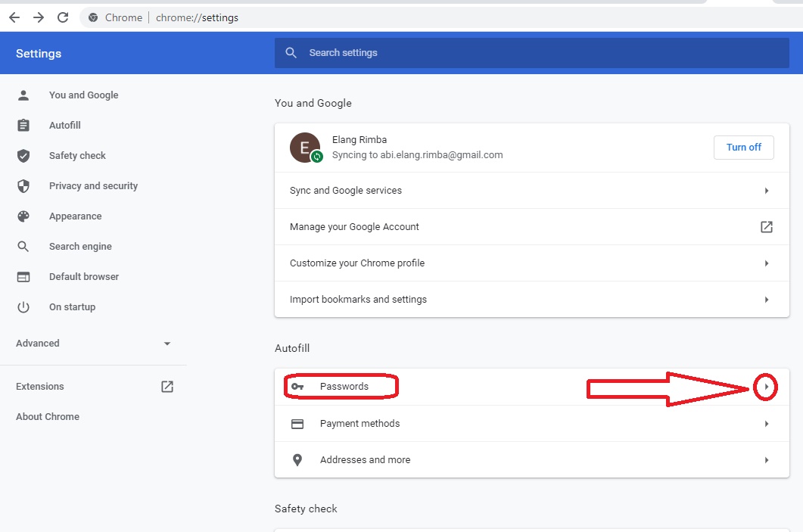Open Customize your Chrome profile
This screenshot has width=803, height=532.
tap(531, 263)
